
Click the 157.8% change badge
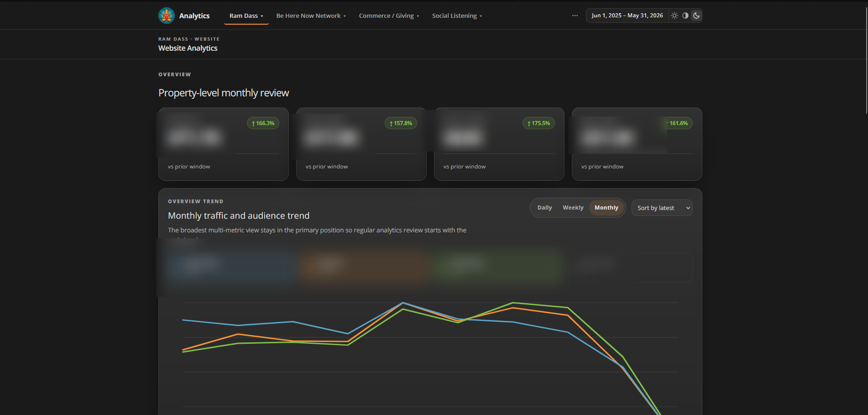(x=401, y=123)
